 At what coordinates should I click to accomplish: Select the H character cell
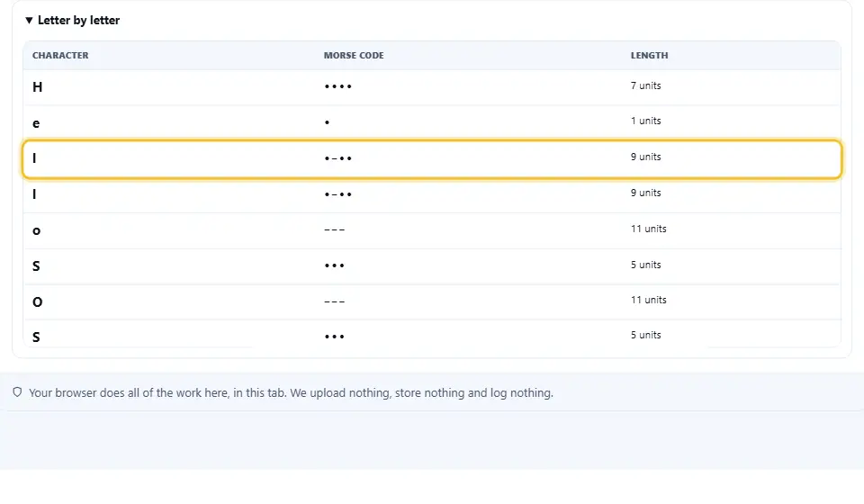[x=38, y=87]
